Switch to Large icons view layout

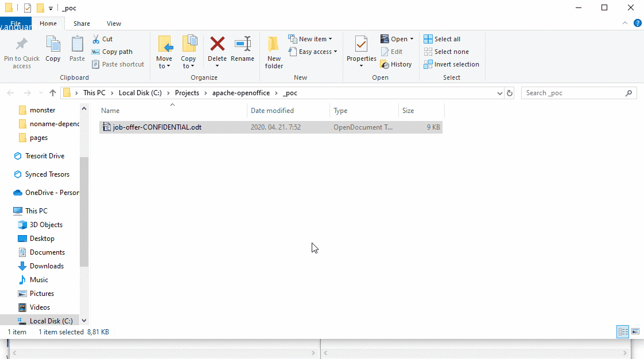click(x=635, y=331)
